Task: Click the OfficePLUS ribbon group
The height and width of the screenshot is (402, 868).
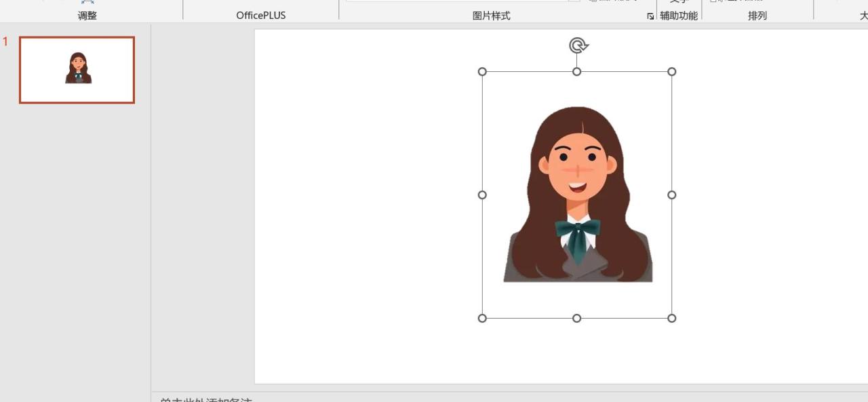Action: [260, 14]
